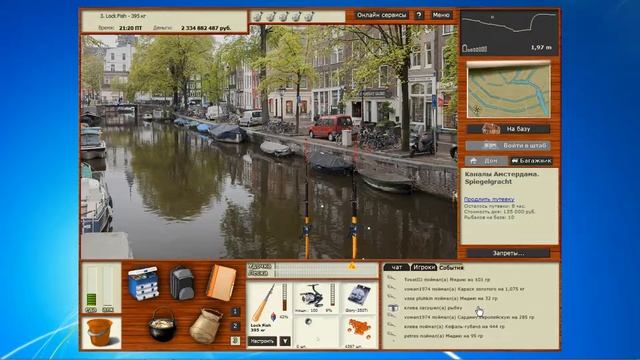Click the game time 21:20 ПТ

[130, 28]
